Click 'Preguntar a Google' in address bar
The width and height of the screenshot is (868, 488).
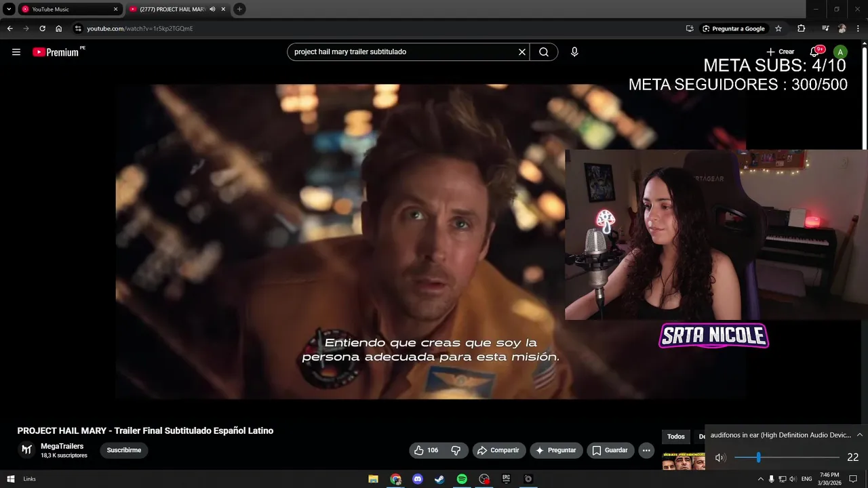pyautogui.click(x=733, y=28)
